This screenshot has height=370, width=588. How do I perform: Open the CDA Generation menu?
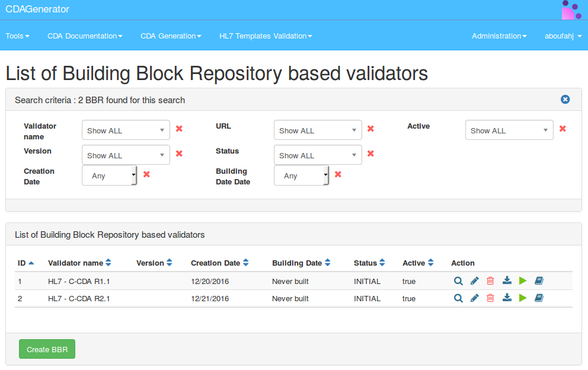[x=171, y=36]
